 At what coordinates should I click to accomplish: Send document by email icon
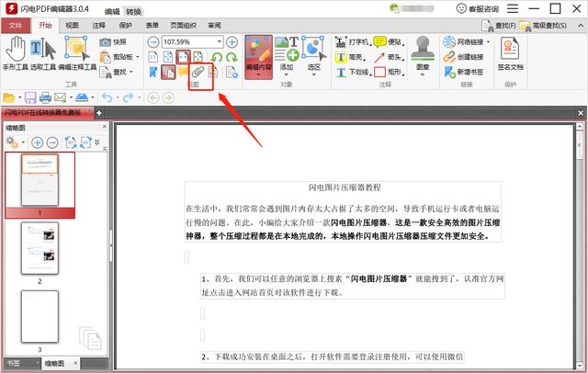[61, 98]
